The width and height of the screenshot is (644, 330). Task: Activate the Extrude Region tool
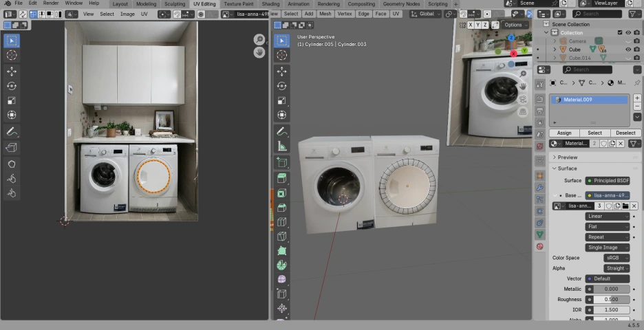(x=281, y=178)
